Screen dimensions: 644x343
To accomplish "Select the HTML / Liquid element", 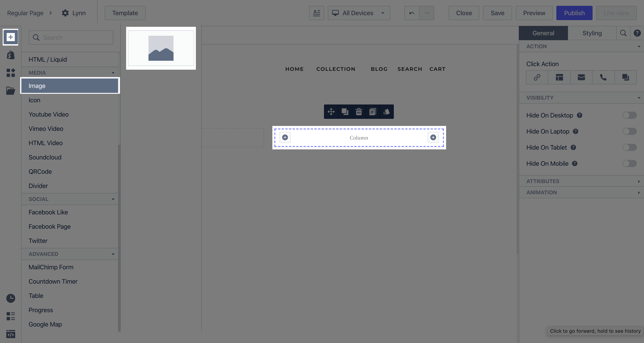I will [x=70, y=59].
